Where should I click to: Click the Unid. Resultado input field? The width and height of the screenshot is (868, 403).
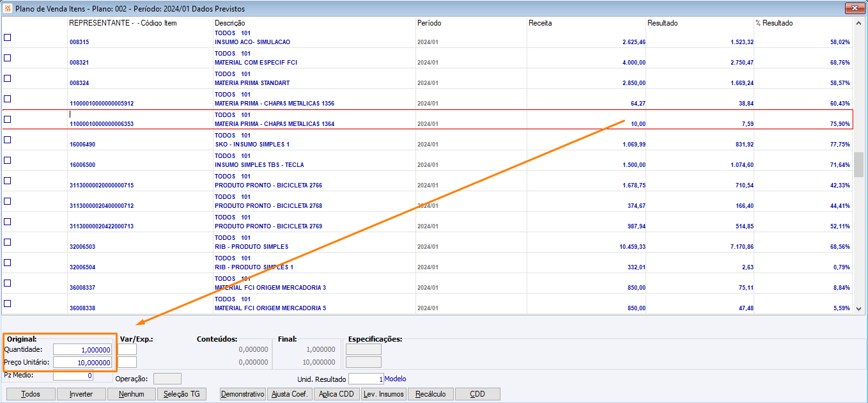click(366, 379)
